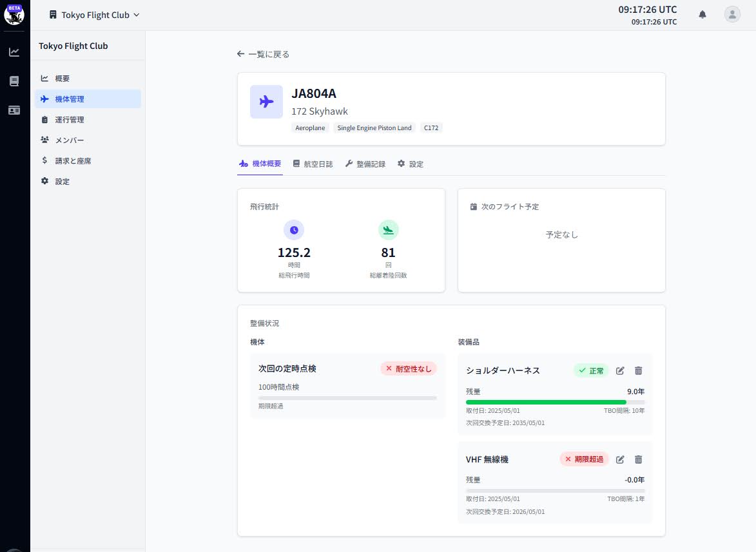This screenshot has height=552, width=756.
Task: Open メンバー in the sidebar
Action: (x=88, y=140)
